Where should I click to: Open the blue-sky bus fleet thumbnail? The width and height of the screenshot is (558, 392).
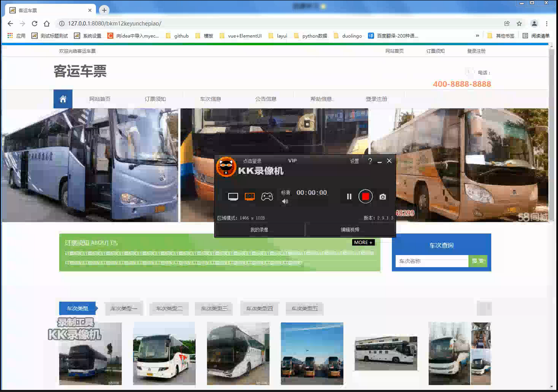(312, 354)
